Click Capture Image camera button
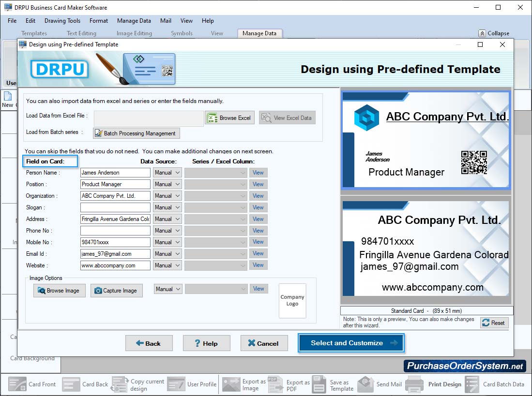Viewport: 532px width, 396px height. (x=116, y=290)
